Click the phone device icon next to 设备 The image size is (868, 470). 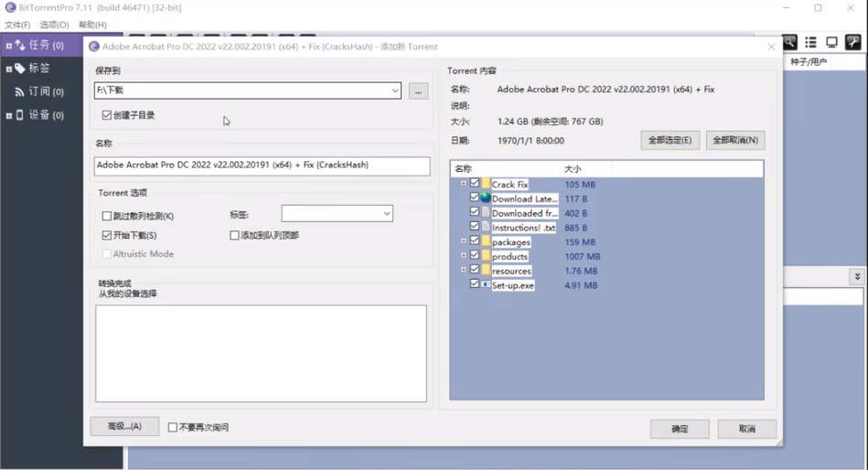(19, 114)
